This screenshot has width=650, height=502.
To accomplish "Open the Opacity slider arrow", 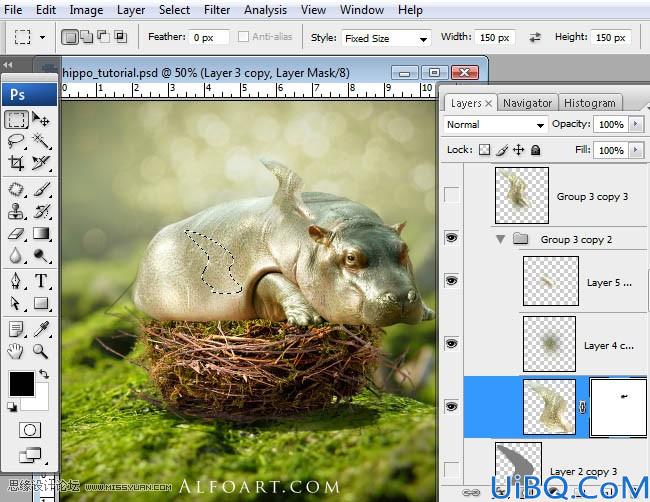I will (636, 124).
